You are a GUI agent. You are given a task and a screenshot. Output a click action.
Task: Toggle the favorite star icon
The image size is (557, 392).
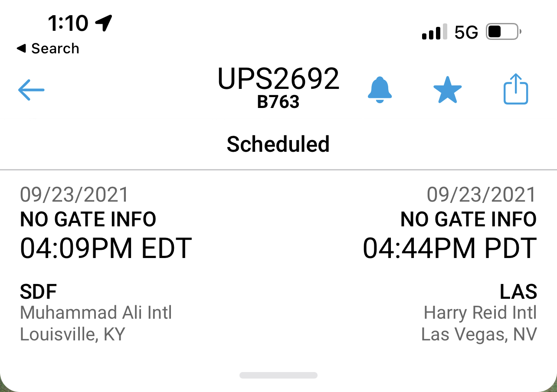coord(447,90)
